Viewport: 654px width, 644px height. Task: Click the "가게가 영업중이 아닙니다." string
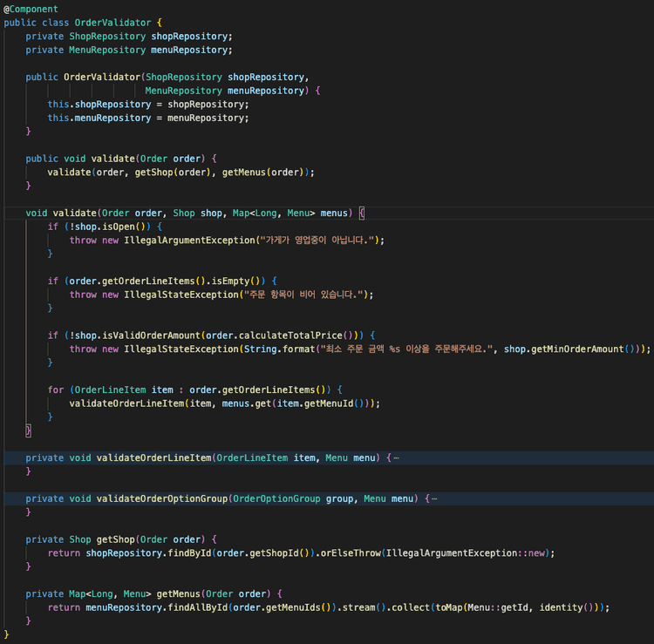point(317,241)
